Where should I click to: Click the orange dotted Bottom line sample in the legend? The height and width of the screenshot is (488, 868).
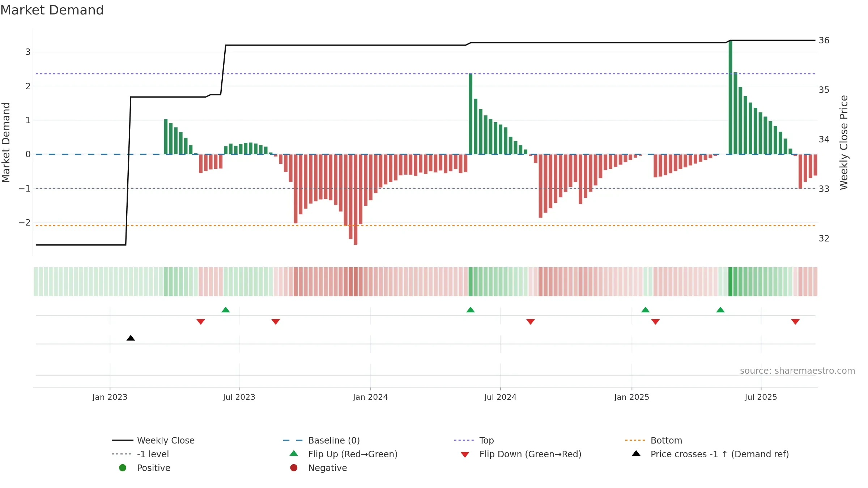(x=635, y=440)
